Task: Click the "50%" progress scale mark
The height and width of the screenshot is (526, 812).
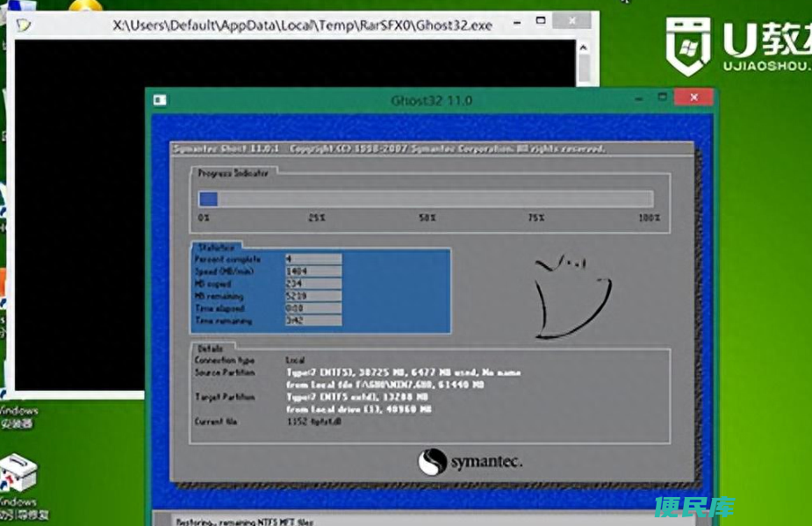Action: (428, 218)
